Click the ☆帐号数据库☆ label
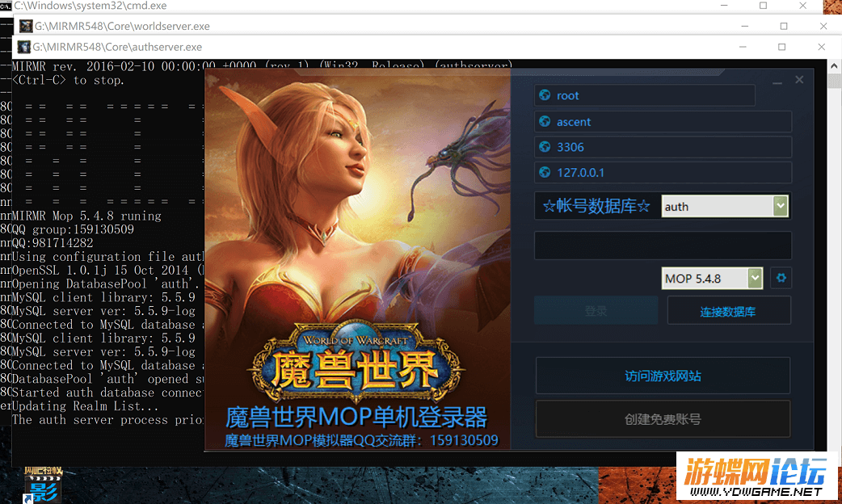This screenshot has width=842, height=504. pyautogui.click(x=596, y=206)
